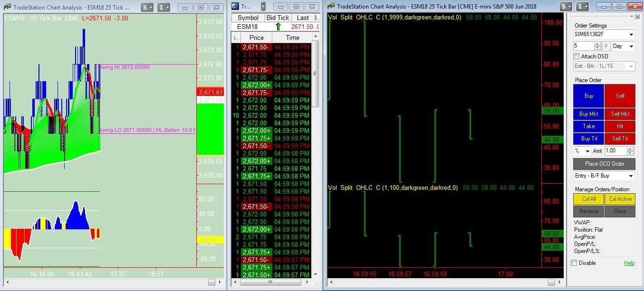Click the Buy Mkt button

point(589,114)
